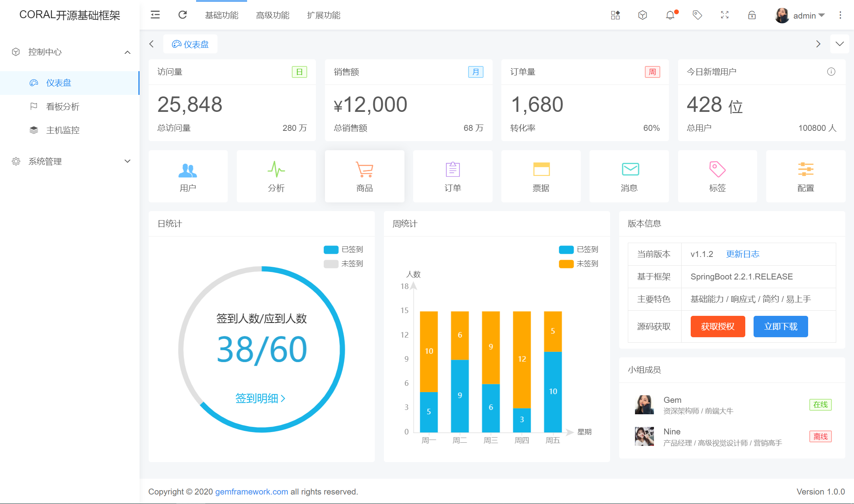Viewport: 854px width, 504px height.
Task: Click 周四 orange bar segment labeled 12
Action: pos(522,360)
